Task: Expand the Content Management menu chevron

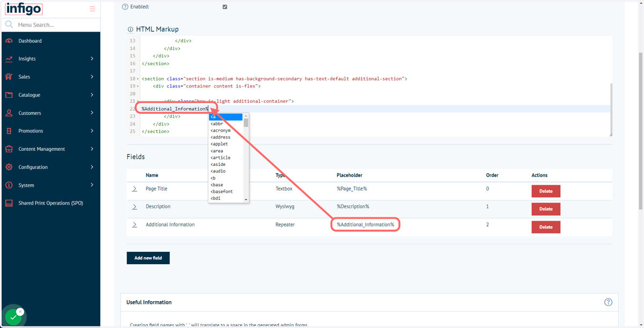Action: click(92, 149)
